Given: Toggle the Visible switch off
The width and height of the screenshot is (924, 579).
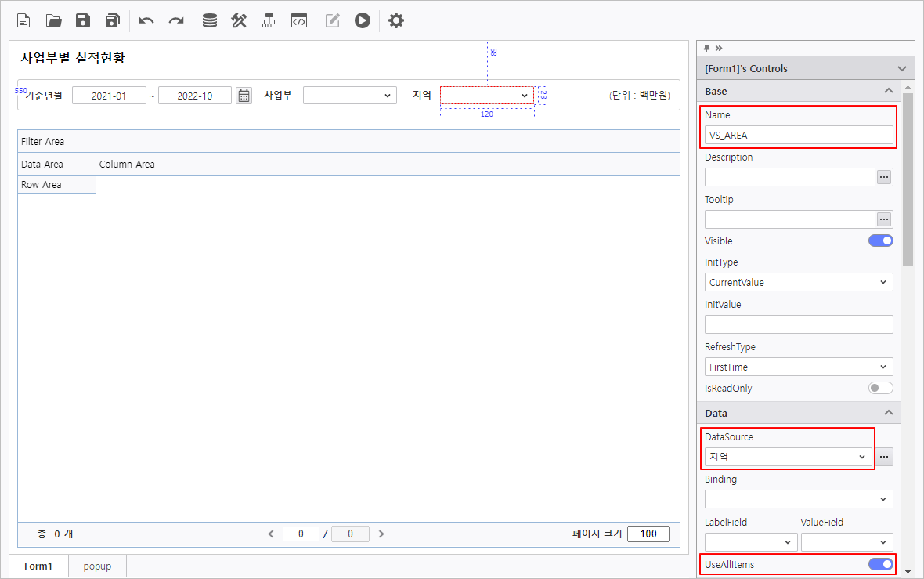Looking at the screenshot, I should tap(880, 241).
